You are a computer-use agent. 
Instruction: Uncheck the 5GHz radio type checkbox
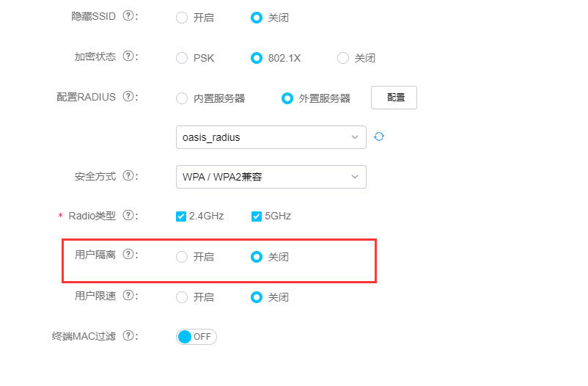(257, 216)
